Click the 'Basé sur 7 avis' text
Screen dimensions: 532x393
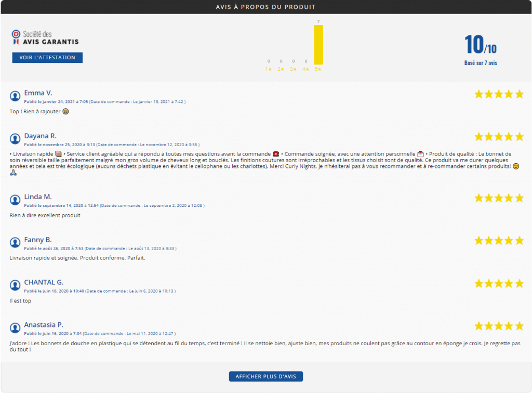point(480,63)
